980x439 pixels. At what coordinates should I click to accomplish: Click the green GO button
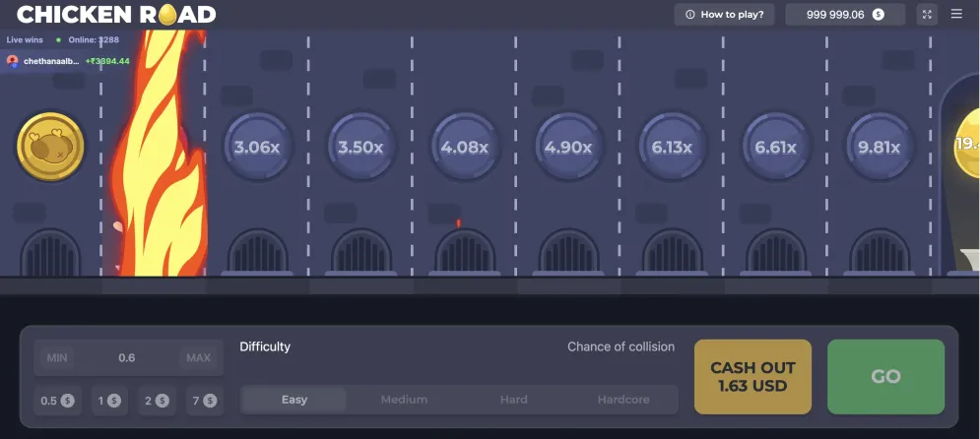tap(885, 377)
